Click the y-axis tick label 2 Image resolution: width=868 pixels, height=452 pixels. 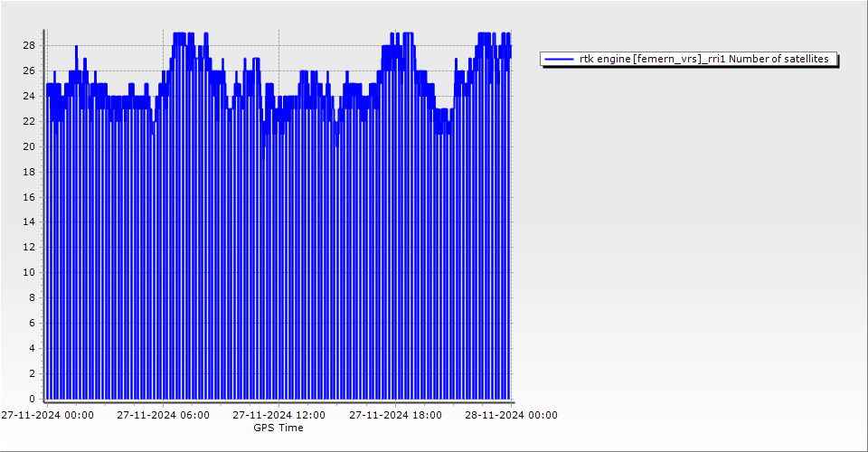pyautogui.click(x=33, y=373)
